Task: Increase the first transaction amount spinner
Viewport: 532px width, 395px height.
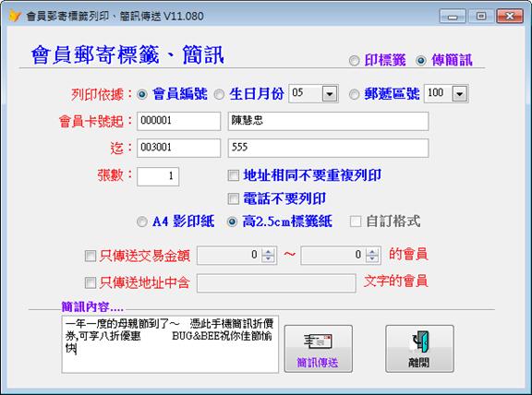Action: pyautogui.click(x=269, y=252)
